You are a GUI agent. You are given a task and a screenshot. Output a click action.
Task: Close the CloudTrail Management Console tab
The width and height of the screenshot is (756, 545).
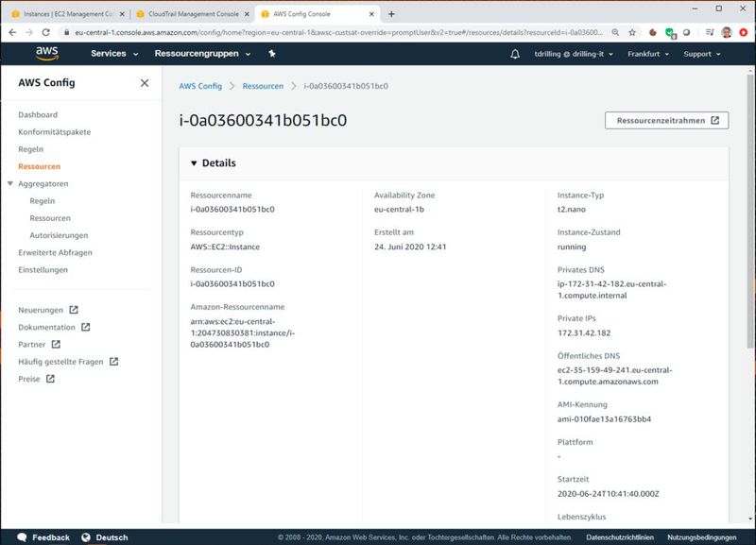click(x=247, y=14)
